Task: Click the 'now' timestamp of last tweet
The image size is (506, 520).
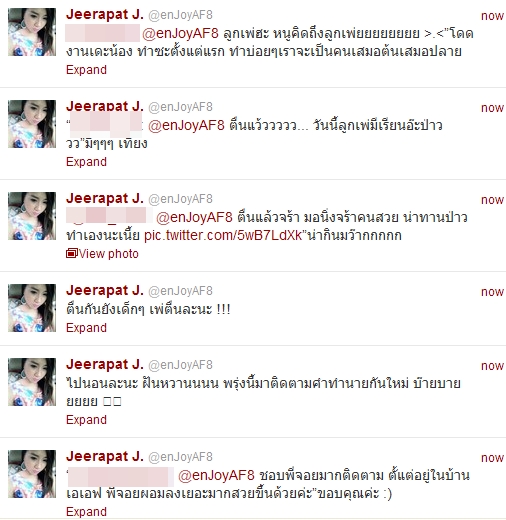Action: pyautogui.click(x=492, y=458)
